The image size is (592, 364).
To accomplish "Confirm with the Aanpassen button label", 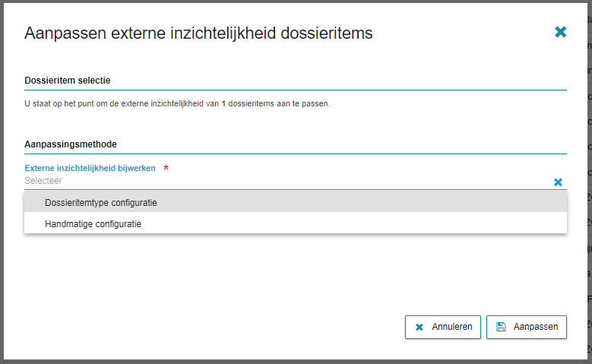I will [x=536, y=328].
